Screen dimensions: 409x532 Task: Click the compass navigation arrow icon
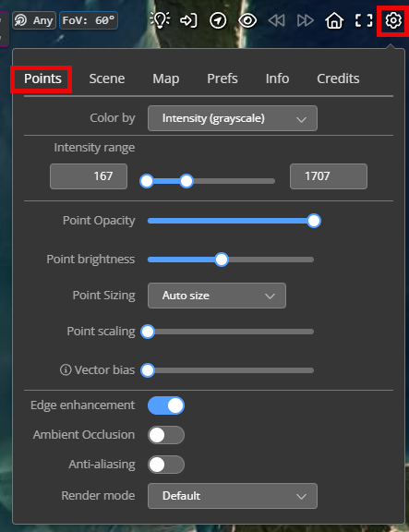(x=218, y=20)
